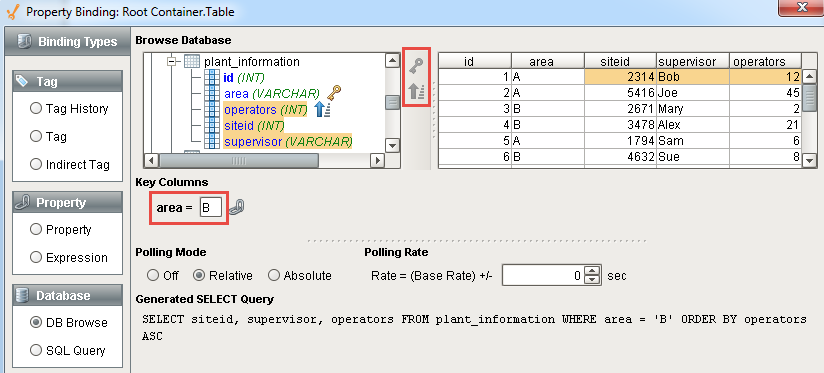Click the area key column input field
This screenshot has height=373, width=824.
tap(210, 208)
